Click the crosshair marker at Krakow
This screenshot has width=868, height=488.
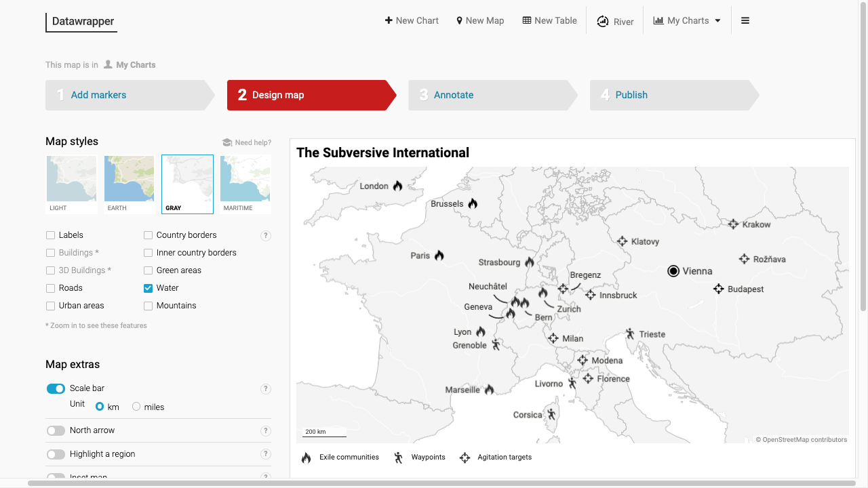pos(733,224)
